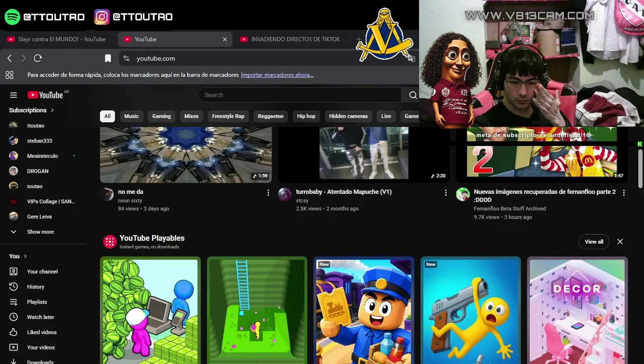Image resolution: width=644 pixels, height=364 pixels.
Task: Click the browser forward arrow
Action: [23, 58]
